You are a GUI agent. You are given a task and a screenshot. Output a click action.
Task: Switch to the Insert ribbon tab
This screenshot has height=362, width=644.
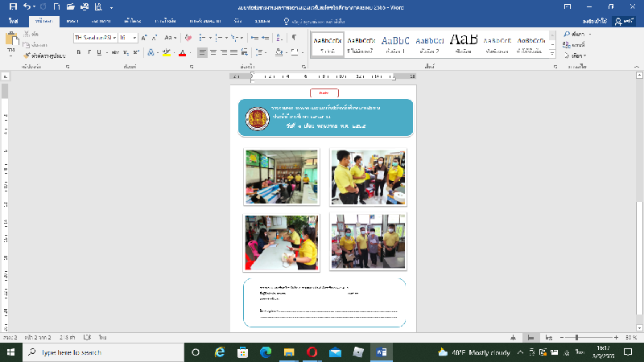[72, 21]
